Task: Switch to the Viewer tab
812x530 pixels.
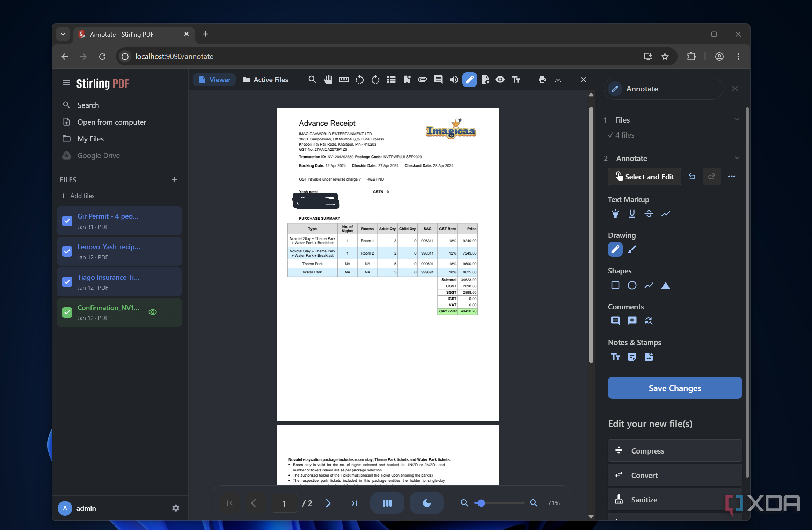Action: 214,80
